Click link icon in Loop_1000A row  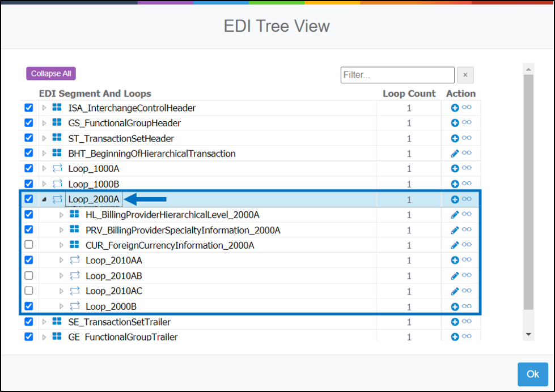[x=467, y=168]
